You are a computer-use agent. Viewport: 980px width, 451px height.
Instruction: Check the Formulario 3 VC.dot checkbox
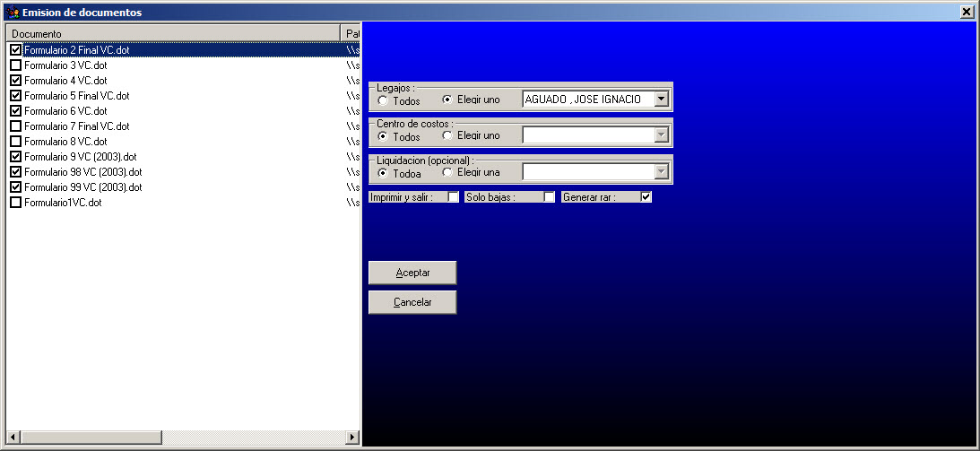(x=15, y=65)
